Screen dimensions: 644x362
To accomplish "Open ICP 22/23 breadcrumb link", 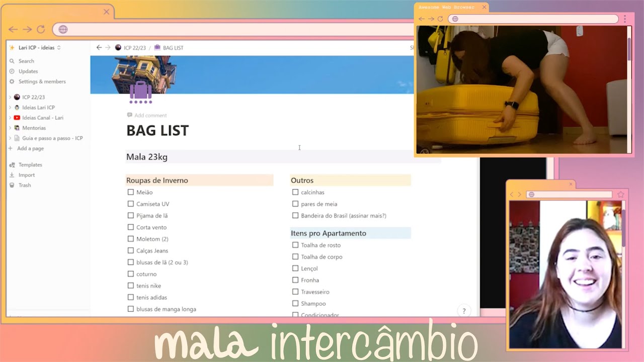I will click(130, 48).
